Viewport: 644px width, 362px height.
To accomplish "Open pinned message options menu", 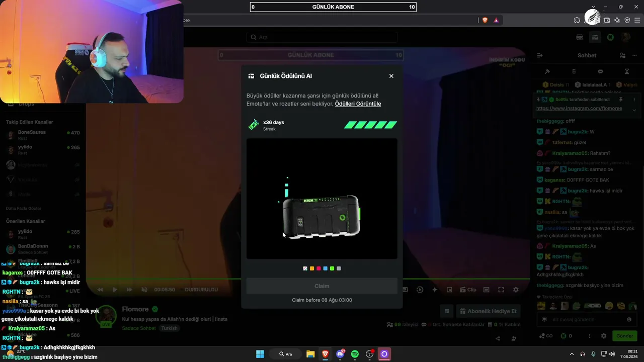I will point(634,100).
